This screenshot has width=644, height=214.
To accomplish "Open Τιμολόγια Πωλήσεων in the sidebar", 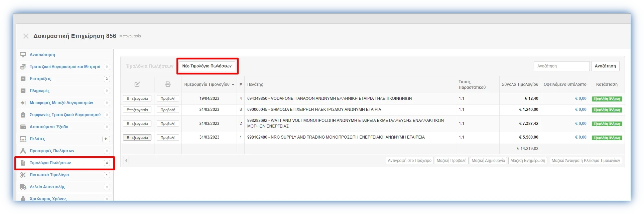I will (50, 163).
